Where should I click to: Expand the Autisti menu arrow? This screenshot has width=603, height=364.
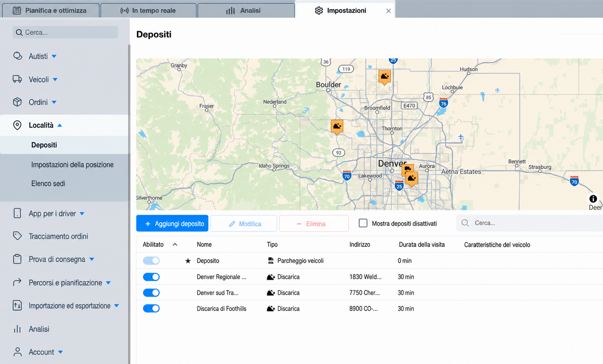click(x=54, y=56)
